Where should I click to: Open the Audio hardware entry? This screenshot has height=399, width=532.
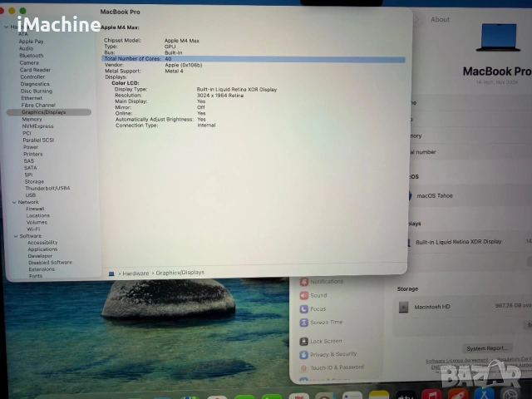[x=26, y=48]
